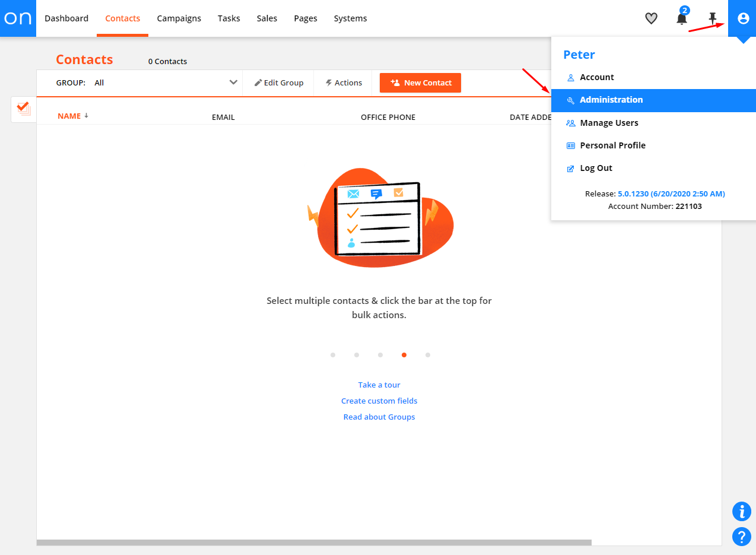Viewport: 756px width, 555px height.
Task: Switch to the Campaigns tab
Action: coord(179,18)
